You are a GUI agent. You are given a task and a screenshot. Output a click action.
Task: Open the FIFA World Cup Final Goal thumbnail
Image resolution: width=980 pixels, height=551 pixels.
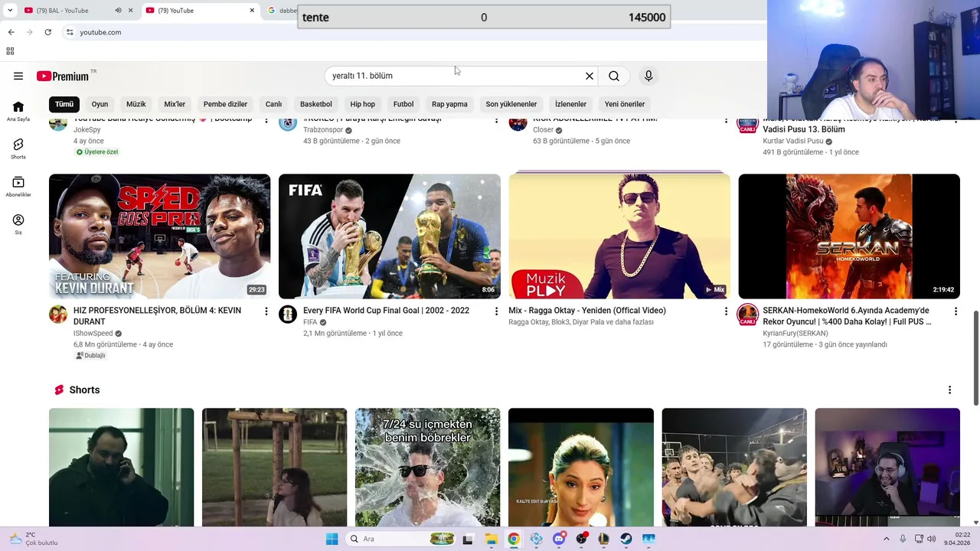point(390,236)
